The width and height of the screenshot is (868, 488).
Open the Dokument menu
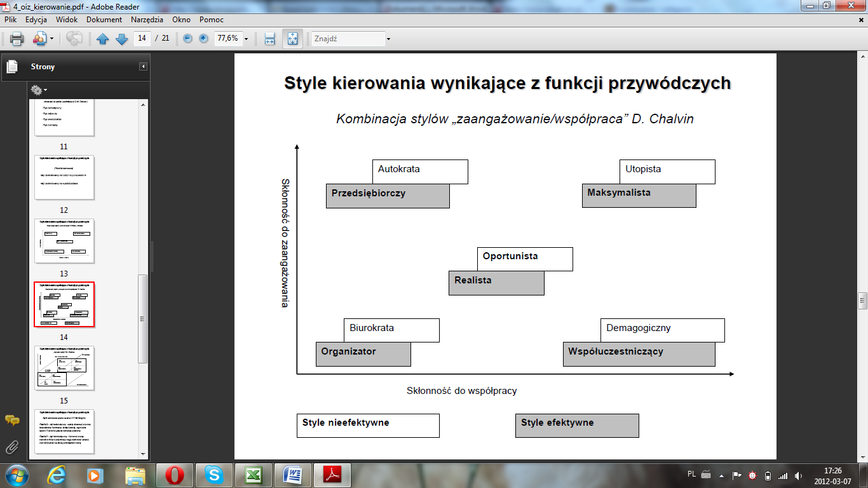[104, 20]
